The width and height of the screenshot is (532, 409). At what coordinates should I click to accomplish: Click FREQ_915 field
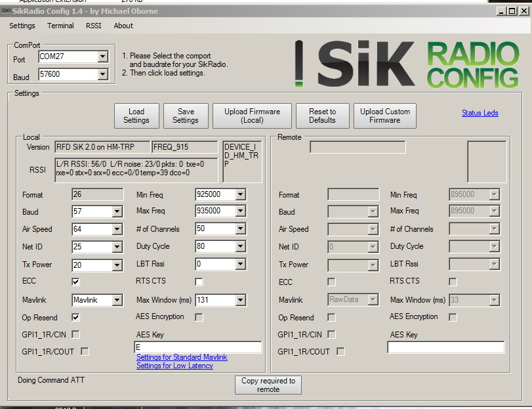point(185,147)
